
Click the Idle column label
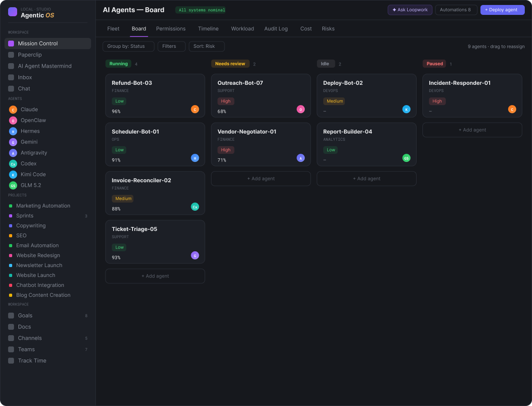click(x=326, y=64)
